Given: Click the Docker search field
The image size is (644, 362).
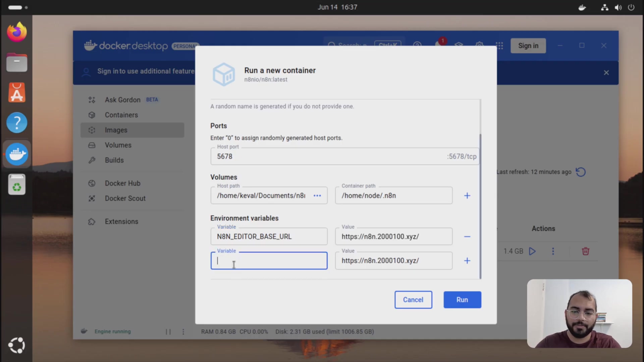Looking at the screenshot, I should click(x=364, y=45).
